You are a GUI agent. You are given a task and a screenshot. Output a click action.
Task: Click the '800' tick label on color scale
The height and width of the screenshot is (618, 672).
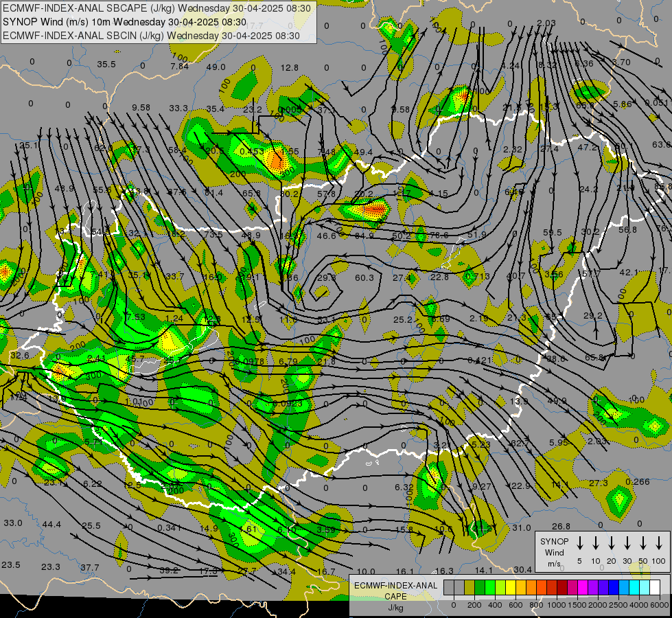coord(536,605)
